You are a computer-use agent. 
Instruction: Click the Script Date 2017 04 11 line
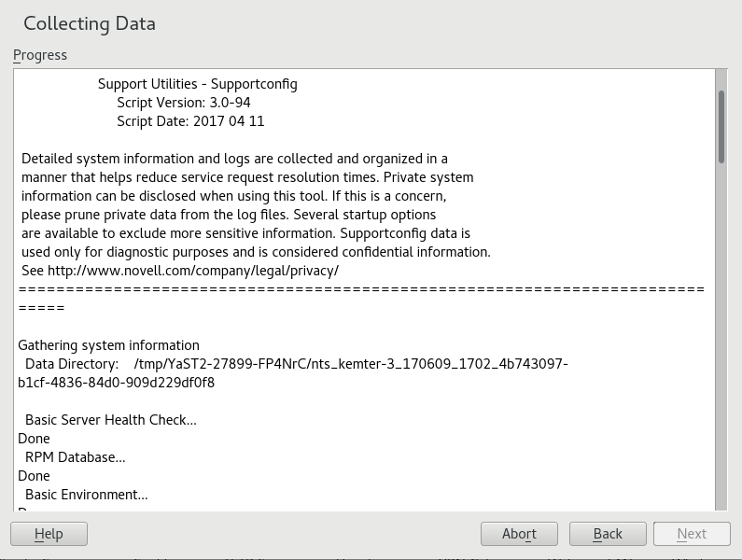tap(191, 121)
